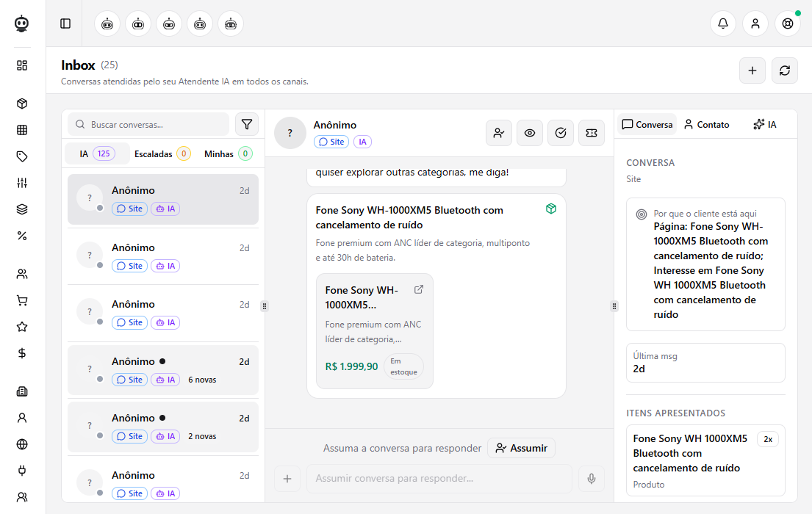This screenshot has width=812, height=514.
Task: Click the ticket icon in conversation header
Action: 592,133
